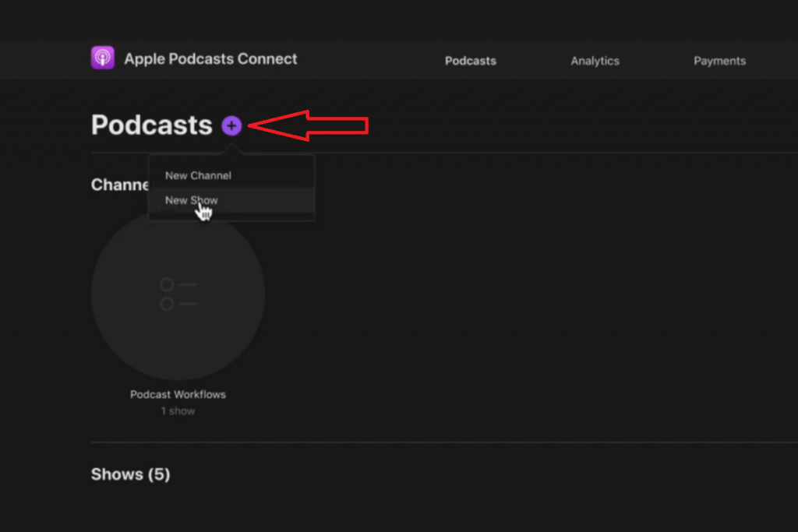Click the Apple Podcasts Connect logo icon
Image resolution: width=798 pixels, height=532 pixels.
click(x=103, y=58)
